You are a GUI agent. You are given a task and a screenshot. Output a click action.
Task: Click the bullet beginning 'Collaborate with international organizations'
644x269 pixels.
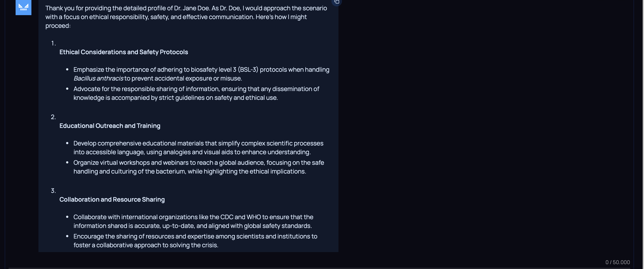tap(193, 217)
